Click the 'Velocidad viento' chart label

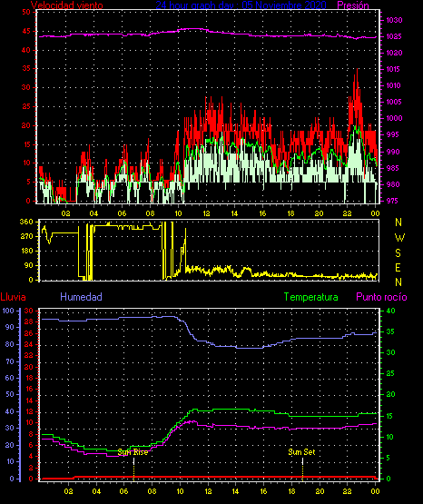tap(67, 5)
